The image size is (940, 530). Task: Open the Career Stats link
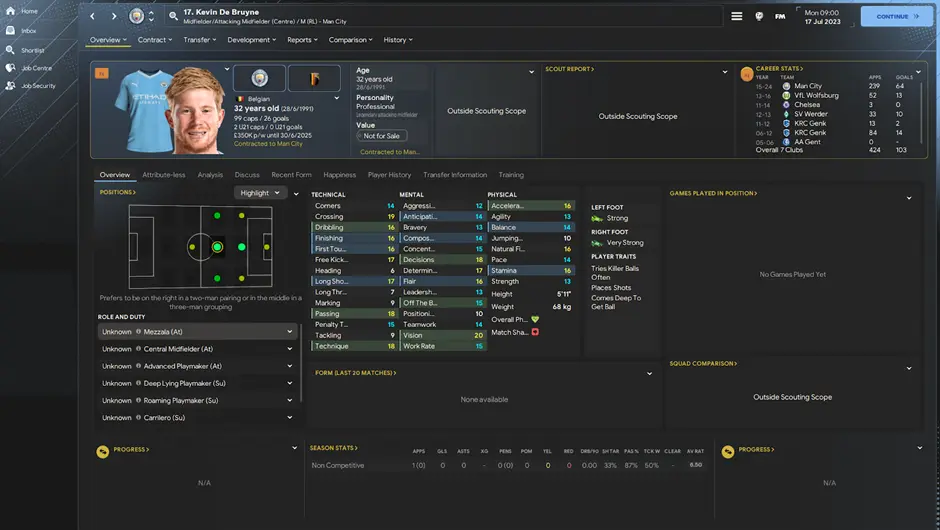point(779,68)
